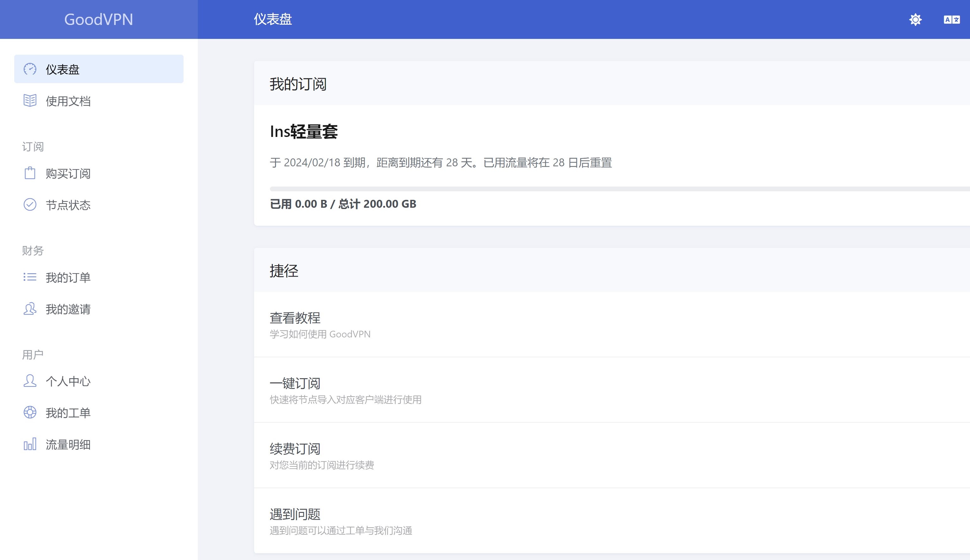Image resolution: width=970 pixels, height=560 pixels.
Task: Click the 捷径 card heading
Action: tap(284, 271)
